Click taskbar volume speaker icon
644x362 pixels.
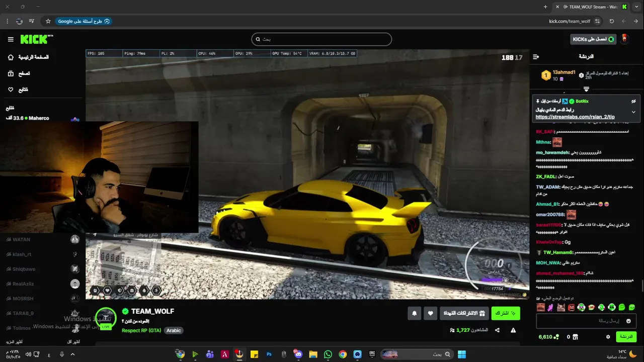[x=28, y=354]
